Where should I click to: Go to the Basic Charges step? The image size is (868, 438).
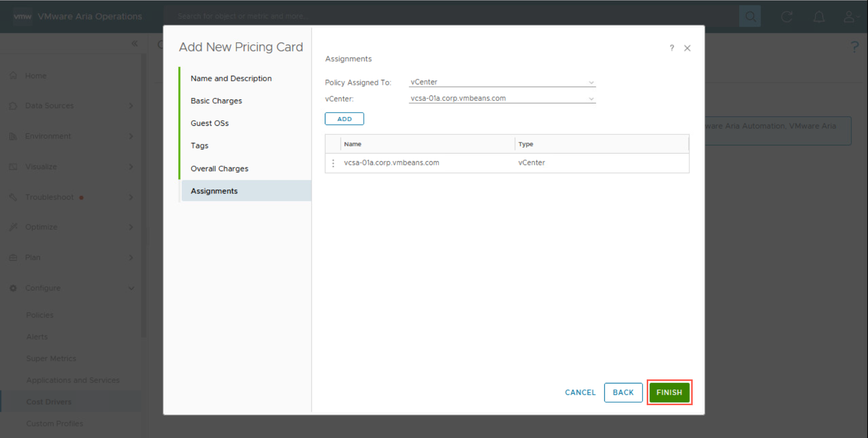[216, 101]
